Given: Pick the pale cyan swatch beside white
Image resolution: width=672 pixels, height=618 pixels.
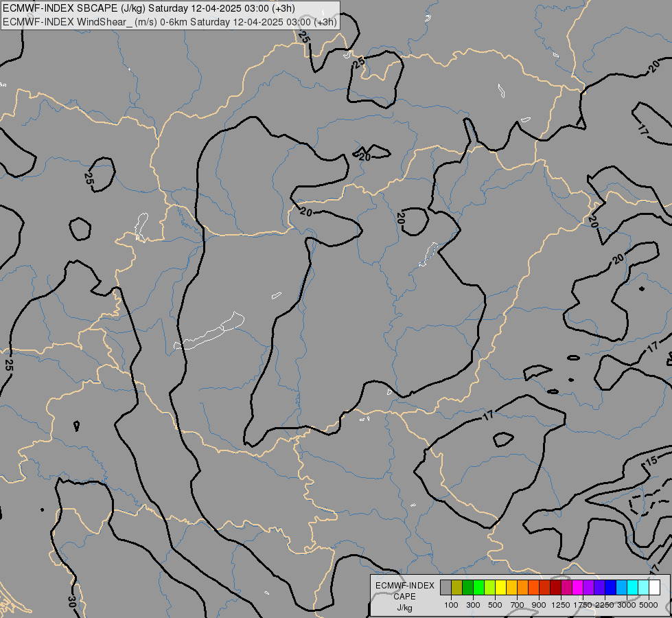Looking at the screenshot, I should (644, 587).
